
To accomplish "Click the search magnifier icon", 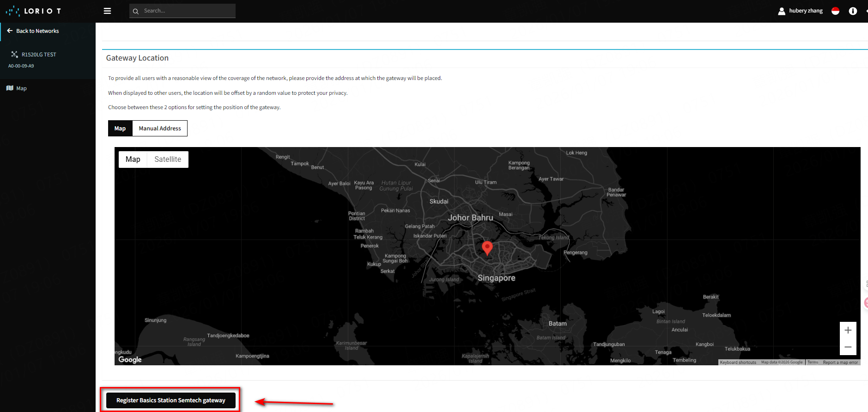I will 136,11.
